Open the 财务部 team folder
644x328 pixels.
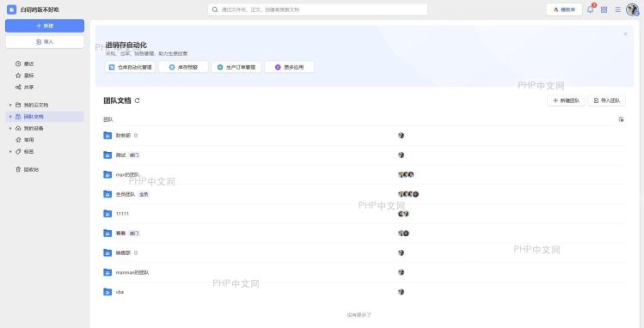point(365,136)
